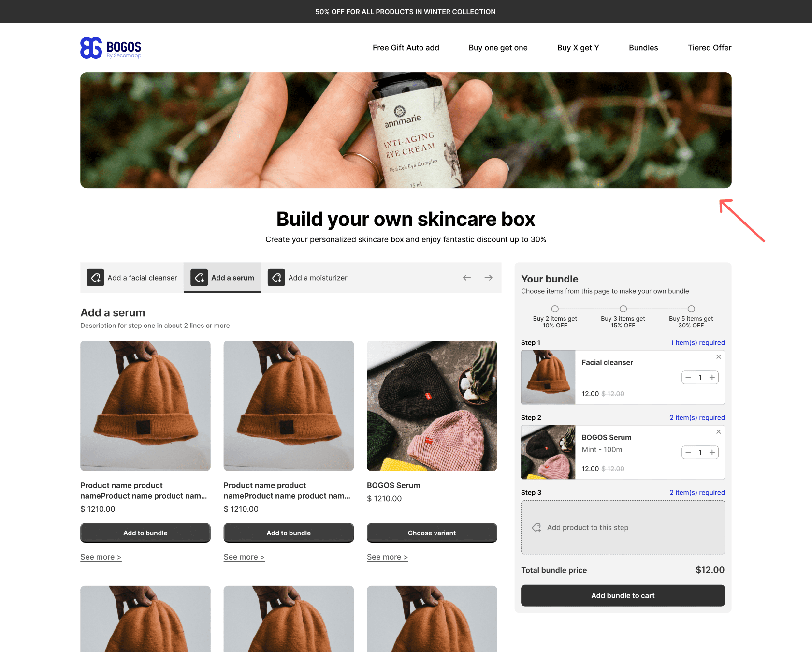Open Choose variant for BOGOS Serum
This screenshot has width=812, height=652.
[x=432, y=533]
